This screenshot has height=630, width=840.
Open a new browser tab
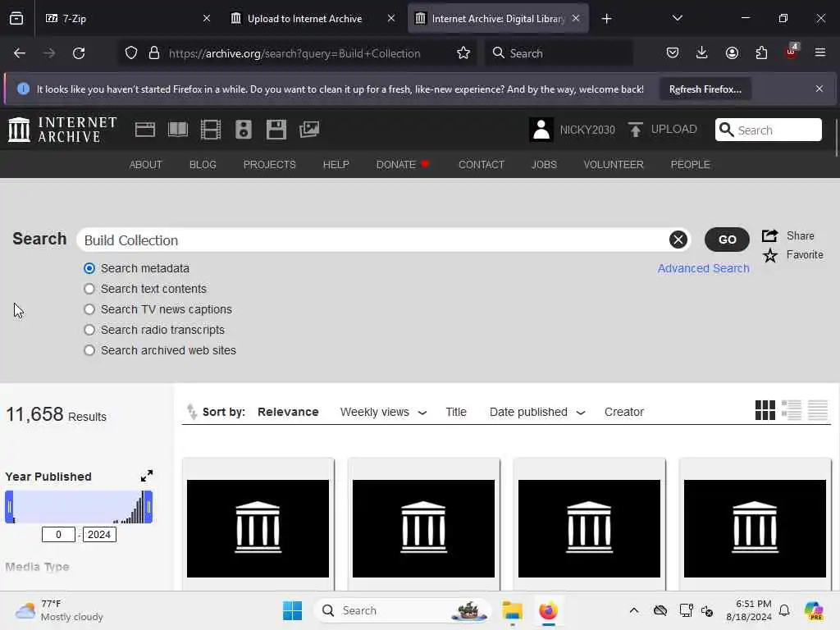coord(606,19)
